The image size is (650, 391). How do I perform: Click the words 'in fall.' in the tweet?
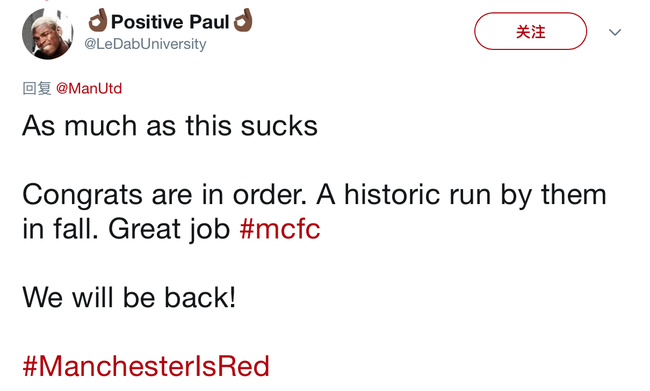61,228
